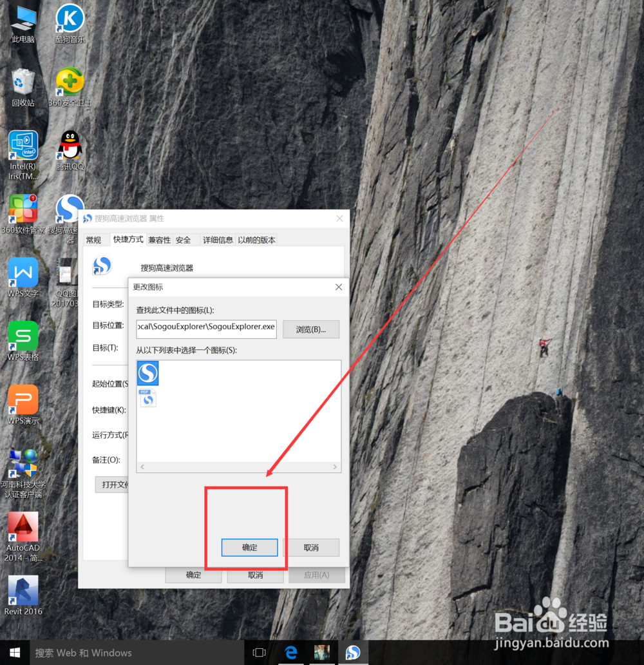This screenshot has width=644, height=665.
Task: Open Task View on the taskbar
Action: point(259,653)
